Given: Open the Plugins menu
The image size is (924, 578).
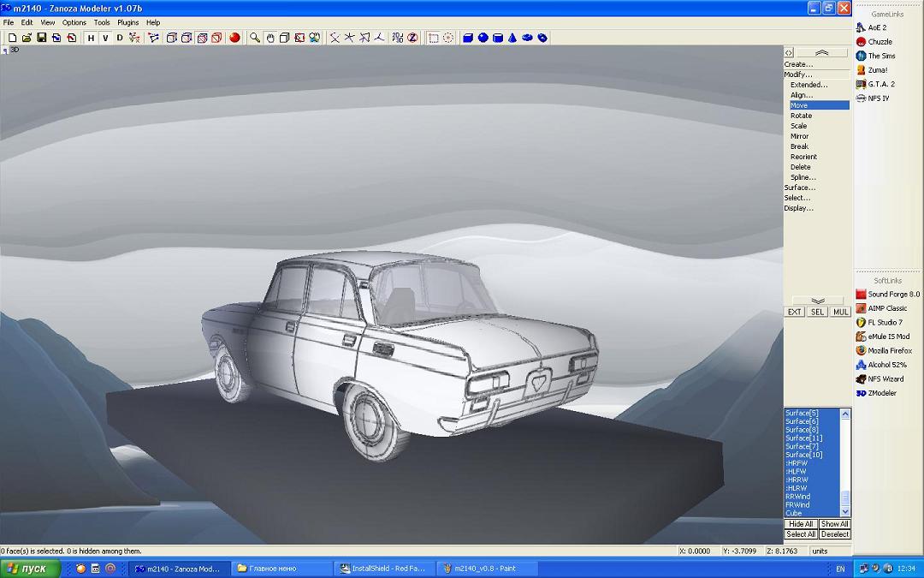Looking at the screenshot, I should pyautogui.click(x=127, y=22).
